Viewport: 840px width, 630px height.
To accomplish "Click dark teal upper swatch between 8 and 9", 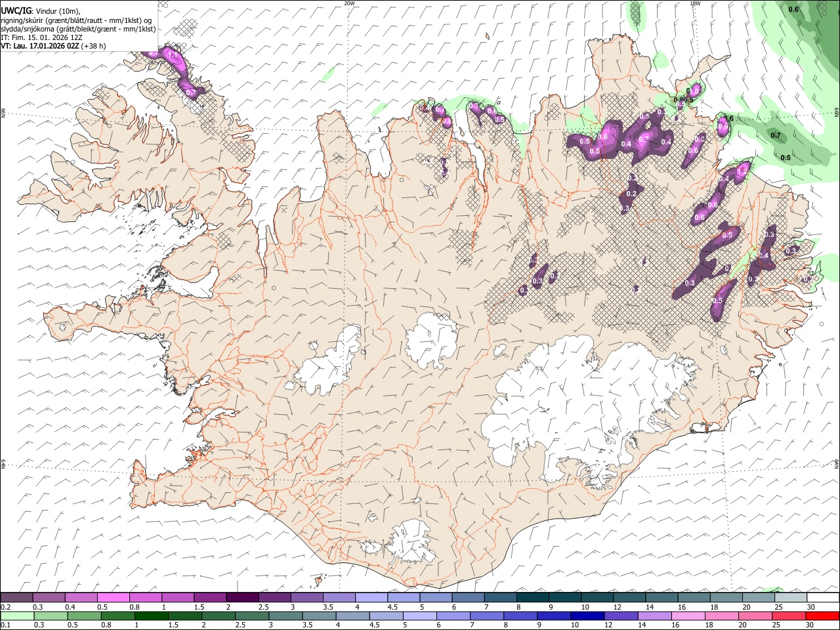I will click(x=532, y=597).
